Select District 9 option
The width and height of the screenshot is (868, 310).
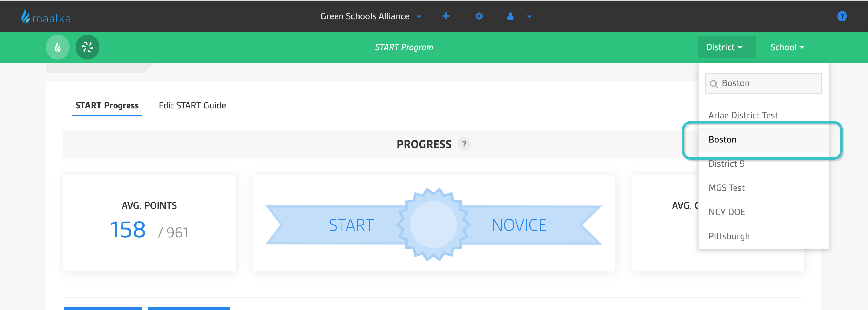pyautogui.click(x=763, y=164)
